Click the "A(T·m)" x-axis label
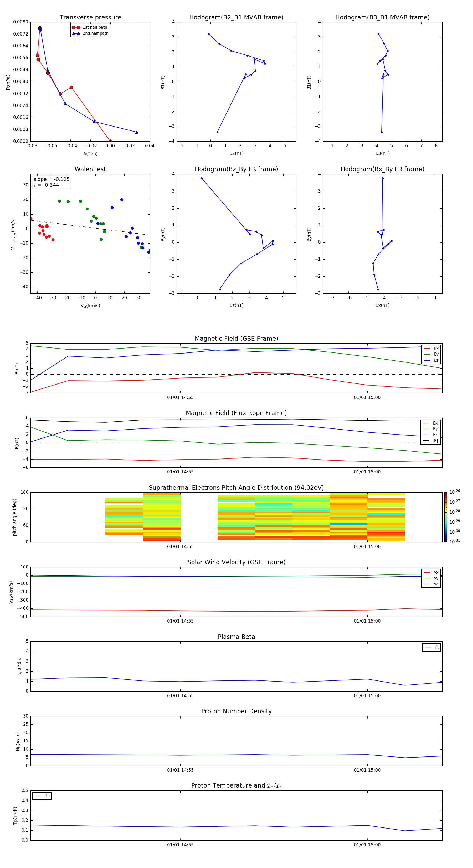 [x=90, y=154]
